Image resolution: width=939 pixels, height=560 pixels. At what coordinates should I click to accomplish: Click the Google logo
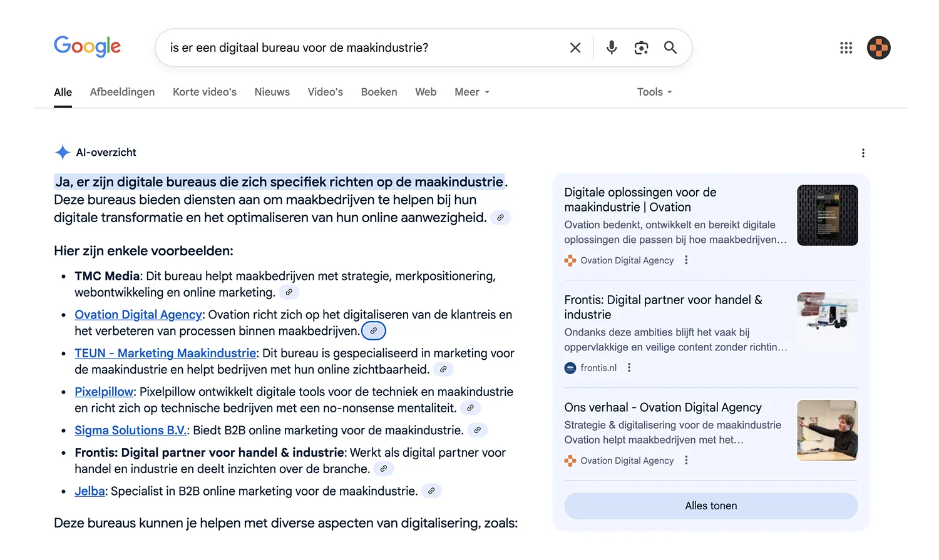tap(87, 46)
